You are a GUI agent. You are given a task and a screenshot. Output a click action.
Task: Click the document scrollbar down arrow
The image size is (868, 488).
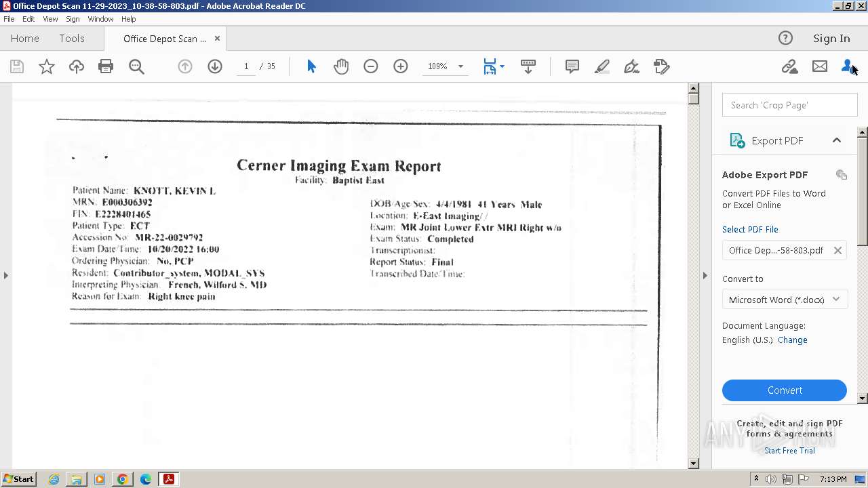point(693,464)
